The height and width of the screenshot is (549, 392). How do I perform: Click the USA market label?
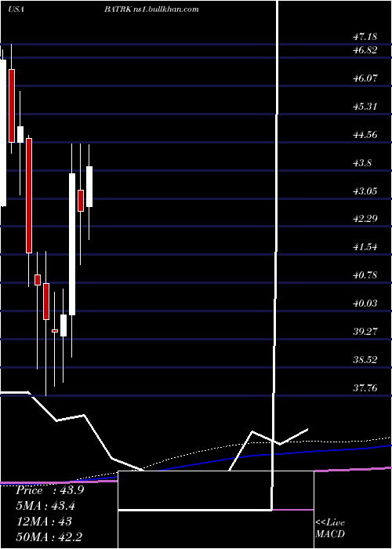click(16, 9)
